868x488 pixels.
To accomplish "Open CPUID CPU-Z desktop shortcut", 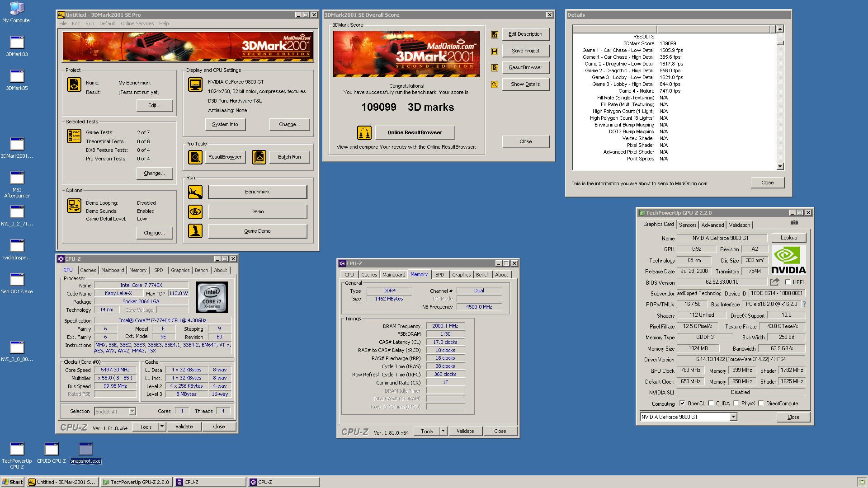I will (x=51, y=453).
